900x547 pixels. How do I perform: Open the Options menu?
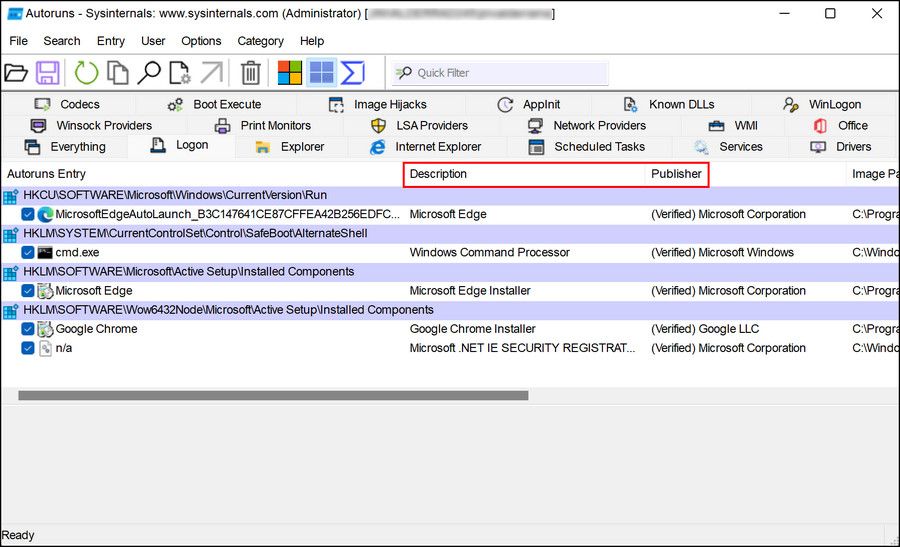coord(201,41)
